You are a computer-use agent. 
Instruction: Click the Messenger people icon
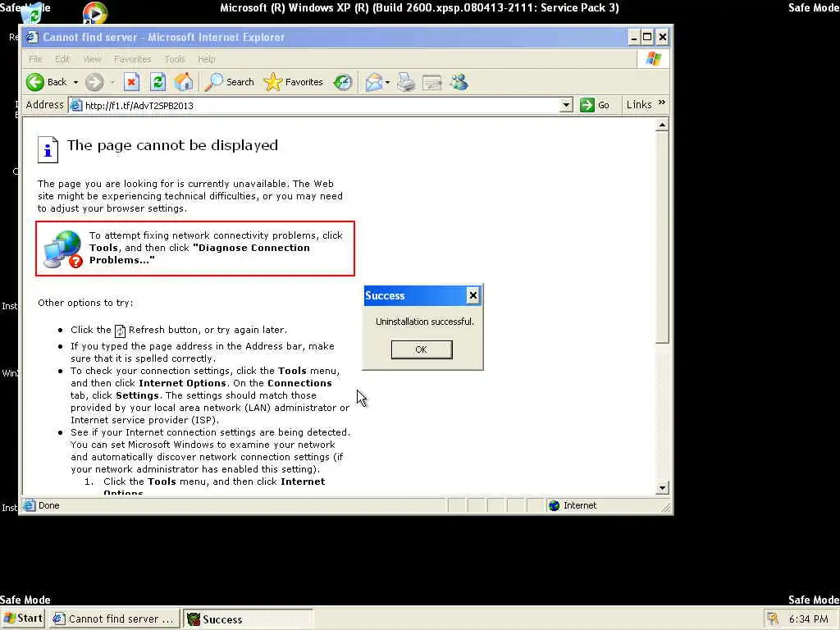point(459,82)
